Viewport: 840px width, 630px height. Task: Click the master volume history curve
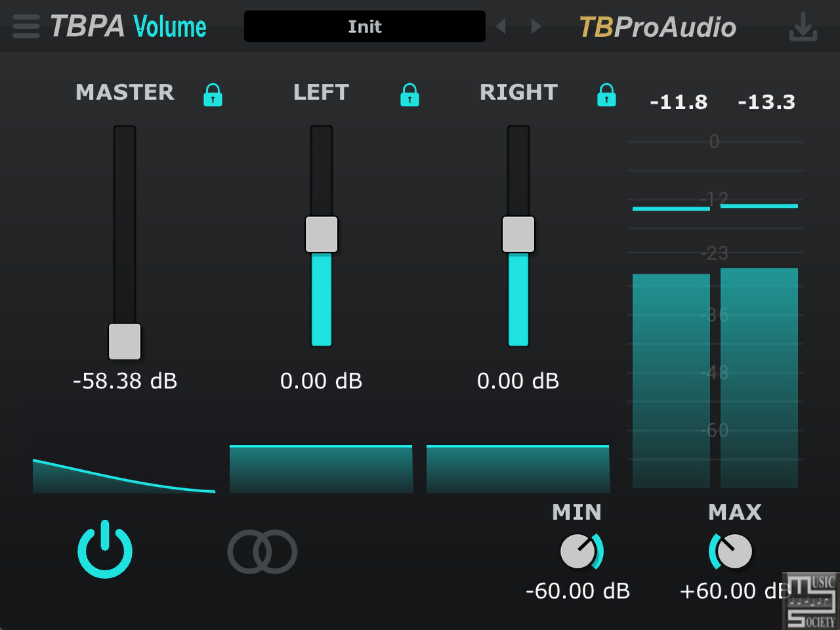coord(124,476)
